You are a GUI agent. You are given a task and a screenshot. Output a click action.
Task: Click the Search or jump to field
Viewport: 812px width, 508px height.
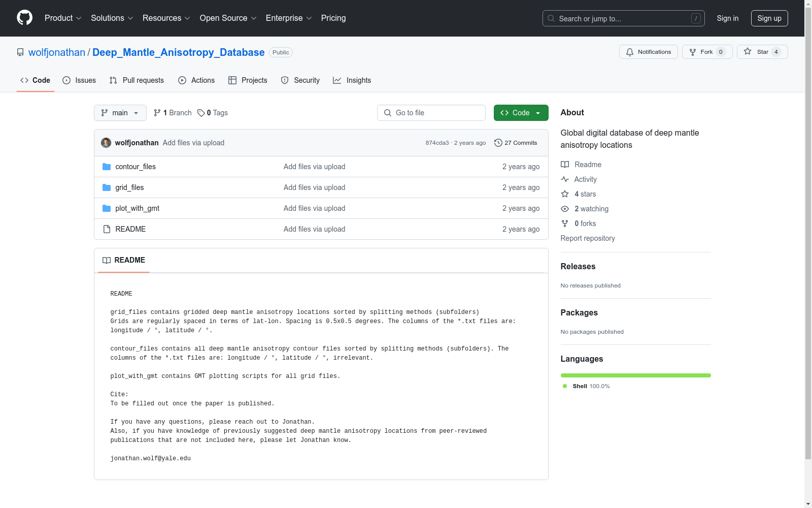pyautogui.click(x=624, y=18)
